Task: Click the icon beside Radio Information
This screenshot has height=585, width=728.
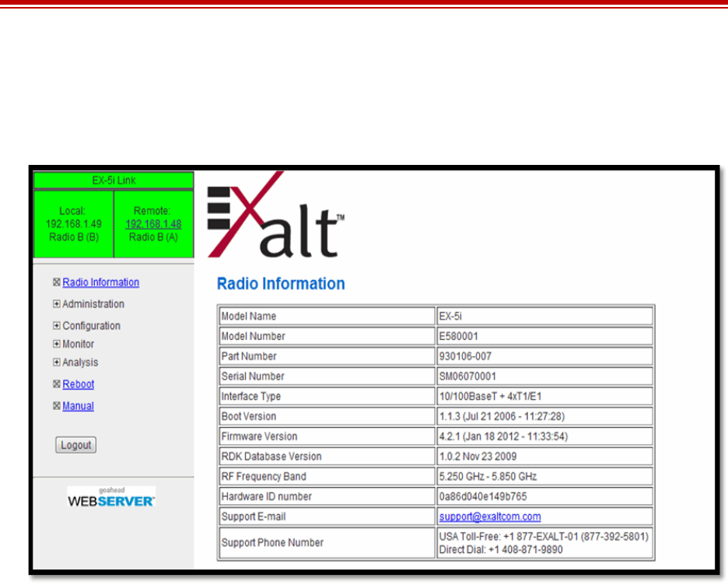Action: 57,282
